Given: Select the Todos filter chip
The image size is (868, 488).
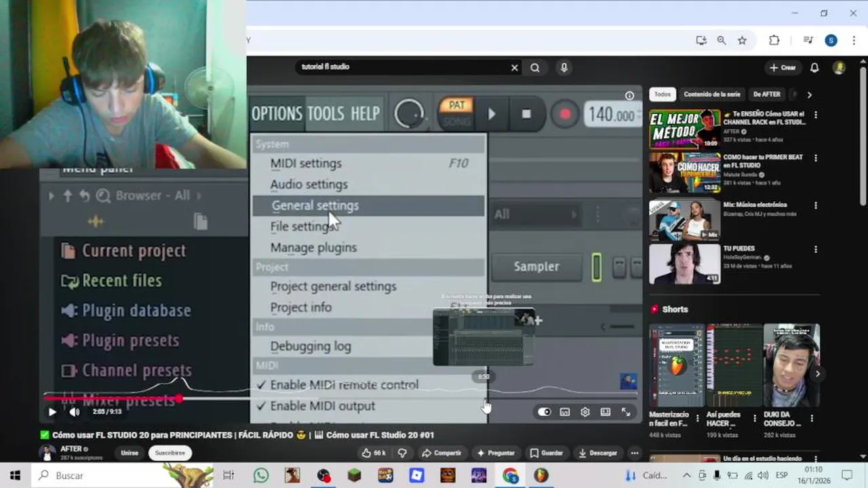Looking at the screenshot, I should [x=663, y=95].
